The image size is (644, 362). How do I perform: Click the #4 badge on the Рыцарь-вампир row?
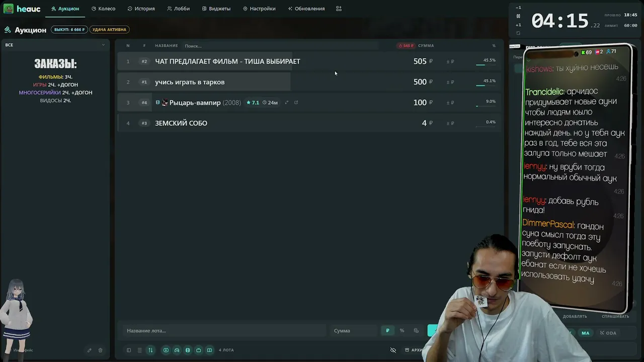(144, 103)
